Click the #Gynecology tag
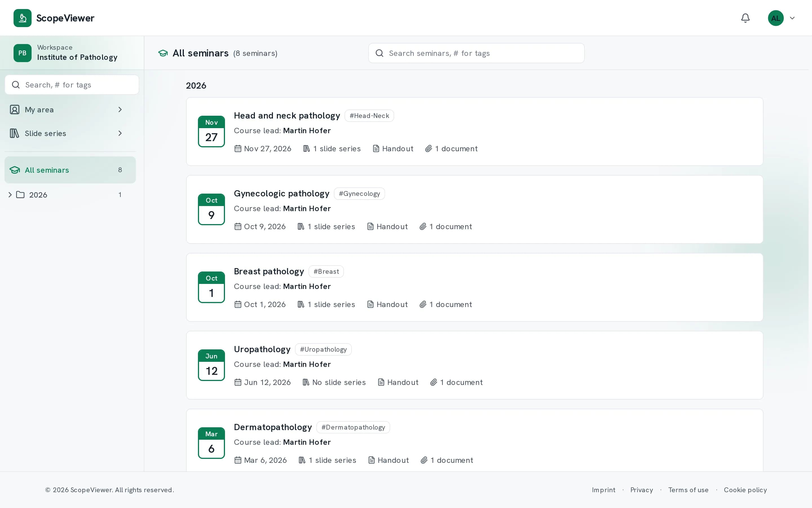The height and width of the screenshot is (508, 812). 359,194
